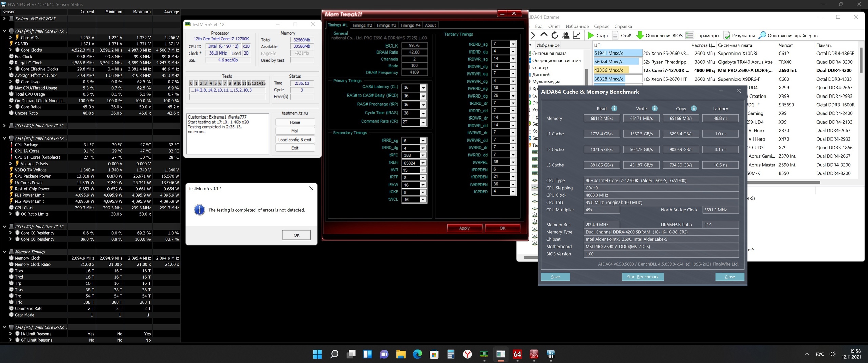Click the green Старт play icon
The height and width of the screenshot is (363, 868).
[x=591, y=35]
